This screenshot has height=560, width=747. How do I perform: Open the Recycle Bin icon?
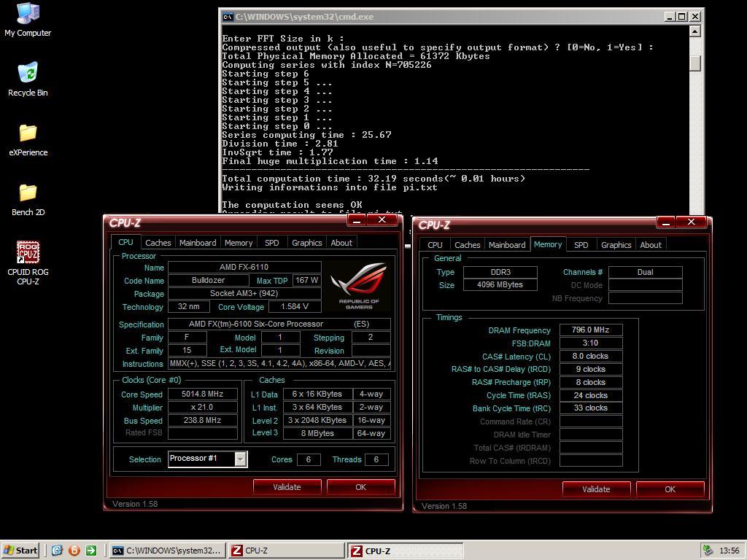point(28,79)
